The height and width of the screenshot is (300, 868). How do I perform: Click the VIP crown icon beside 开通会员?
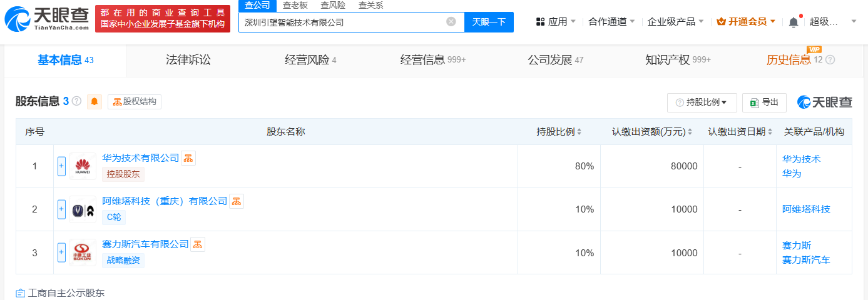(x=721, y=22)
